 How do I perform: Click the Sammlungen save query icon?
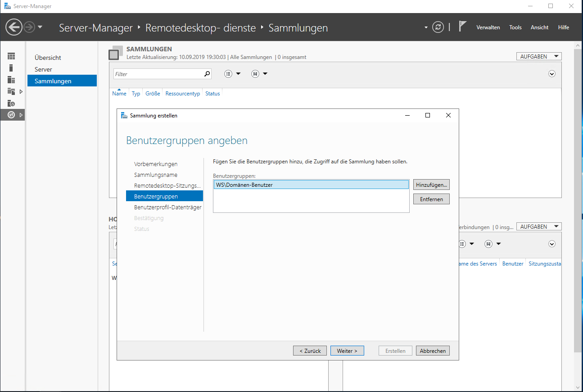pyautogui.click(x=255, y=74)
